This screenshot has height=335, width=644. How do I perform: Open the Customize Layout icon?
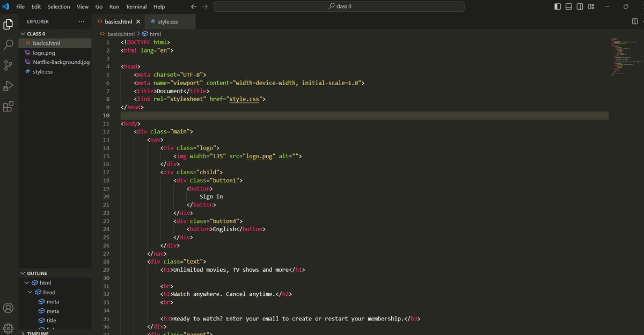(591, 6)
